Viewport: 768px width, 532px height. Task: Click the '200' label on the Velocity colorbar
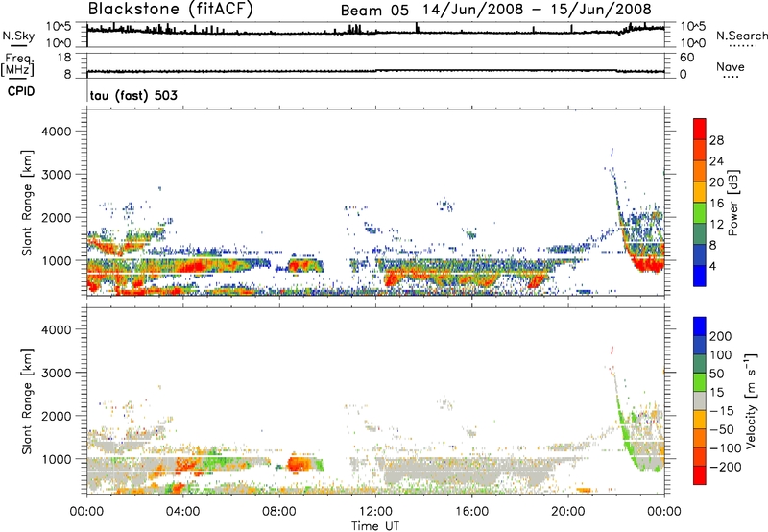pyautogui.click(x=721, y=336)
